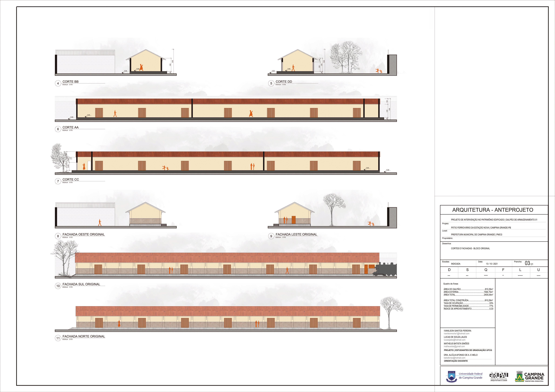This screenshot has height=392, width=555.
Task: Click the circled number 10 marker for Fachada Sul
Action: click(x=58, y=286)
